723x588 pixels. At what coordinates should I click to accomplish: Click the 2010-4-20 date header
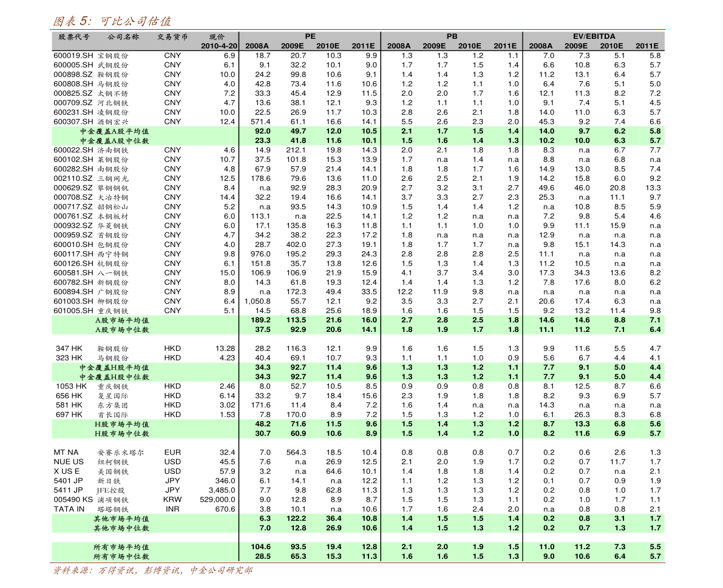pos(219,46)
